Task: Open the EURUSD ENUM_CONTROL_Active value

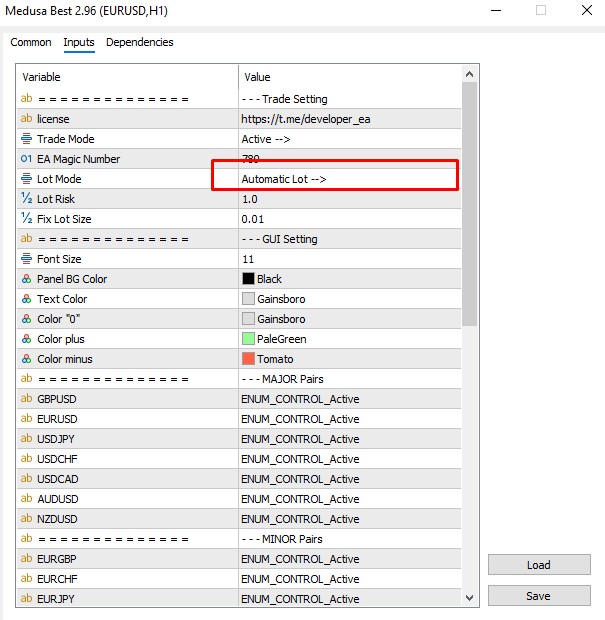Action: point(350,419)
